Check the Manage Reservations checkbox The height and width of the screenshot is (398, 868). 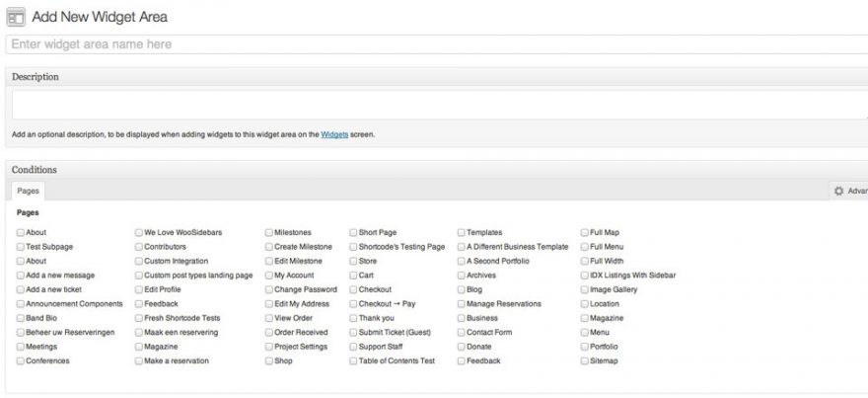462,304
